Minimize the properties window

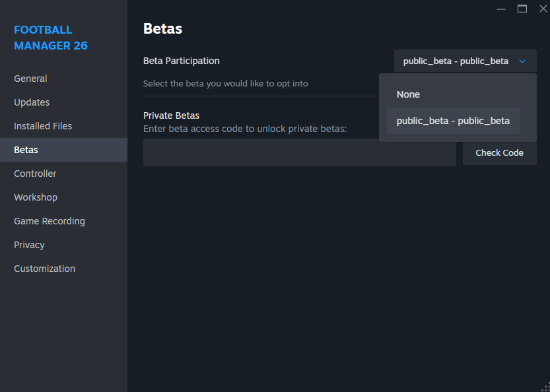tap(501, 9)
